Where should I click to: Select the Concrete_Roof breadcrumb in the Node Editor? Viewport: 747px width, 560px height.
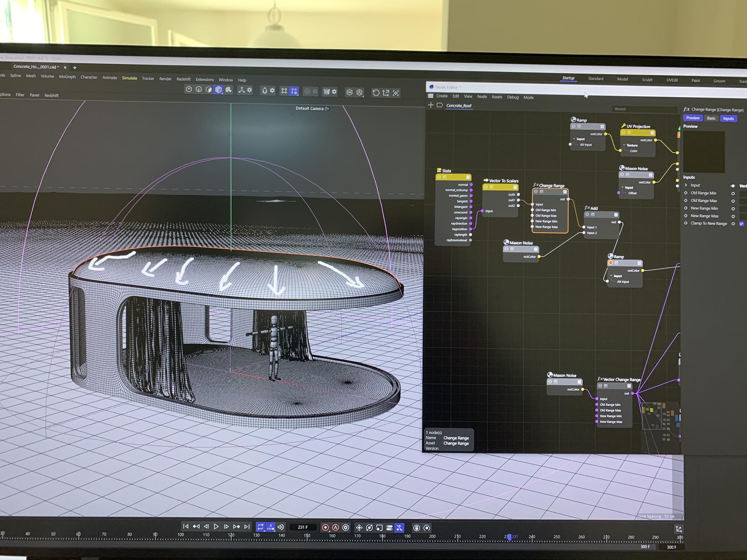[459, 106]
